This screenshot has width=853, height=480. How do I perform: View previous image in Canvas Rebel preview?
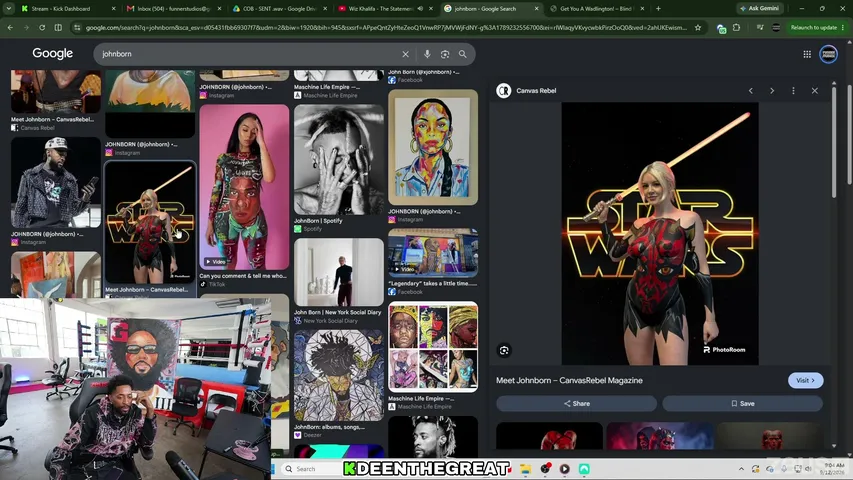click(751, 91)
